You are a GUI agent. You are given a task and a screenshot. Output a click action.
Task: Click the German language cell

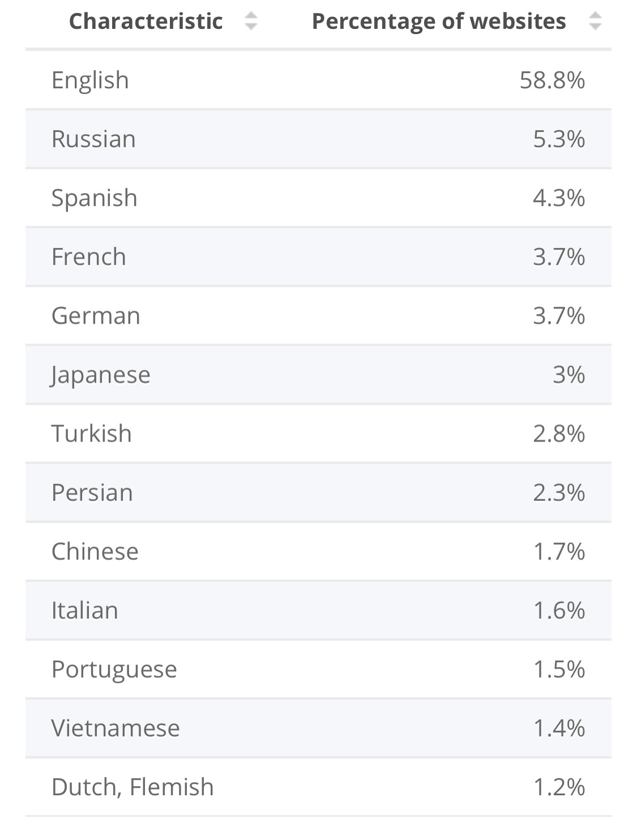(x=96, y=316)
